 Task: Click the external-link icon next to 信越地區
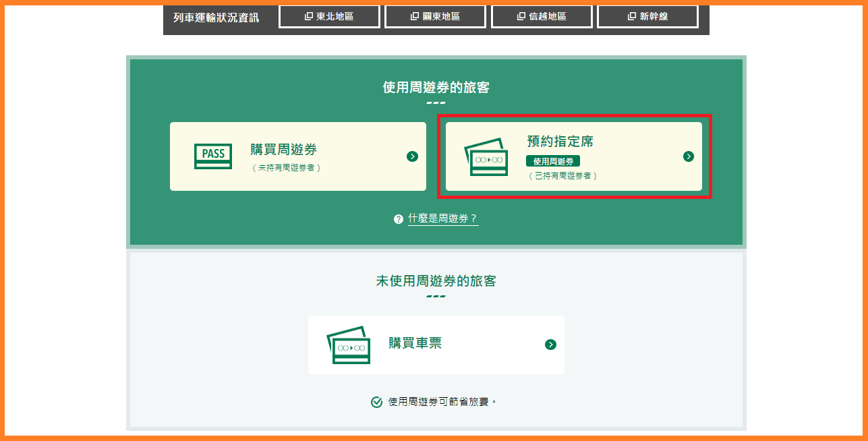[521, 16]
